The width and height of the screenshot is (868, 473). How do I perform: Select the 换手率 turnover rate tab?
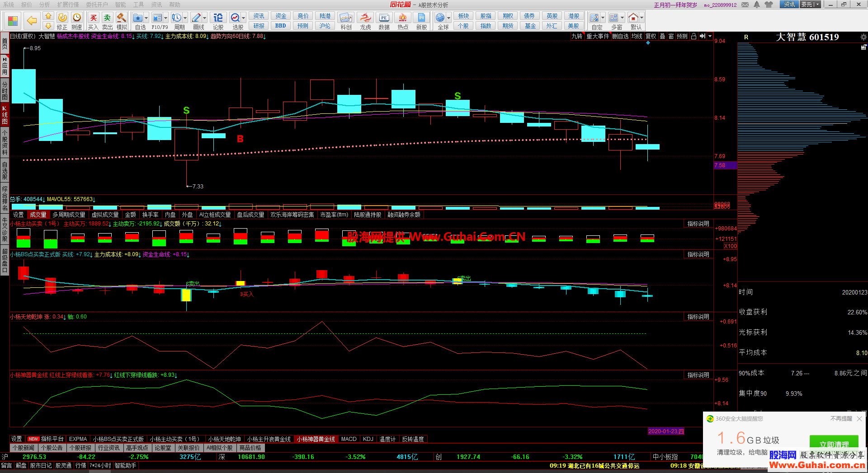150,215
